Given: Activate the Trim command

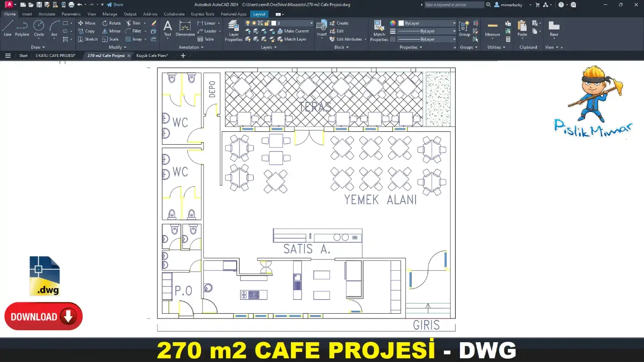Looking at the screenshot, I should point(133,23).
